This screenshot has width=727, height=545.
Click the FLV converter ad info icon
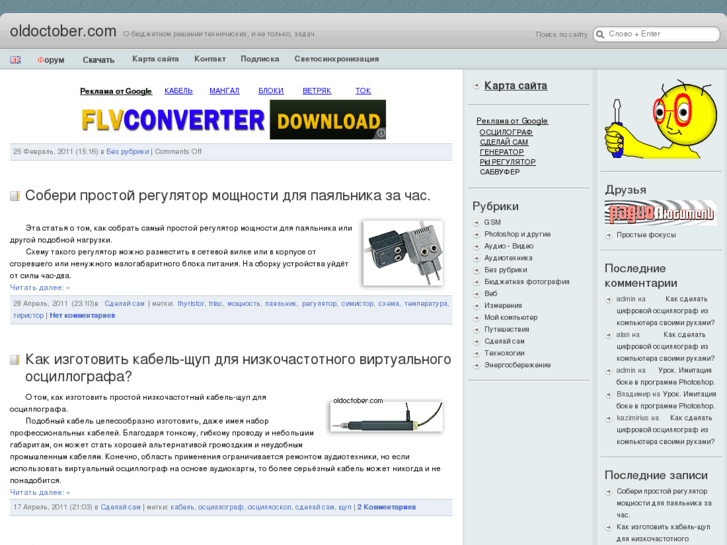(x=381, y=134)
